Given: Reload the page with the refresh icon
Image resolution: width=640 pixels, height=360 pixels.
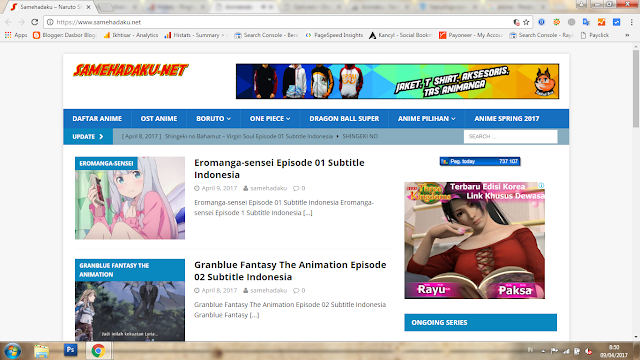Looking at the screenshot, I should tap(35, 22).
